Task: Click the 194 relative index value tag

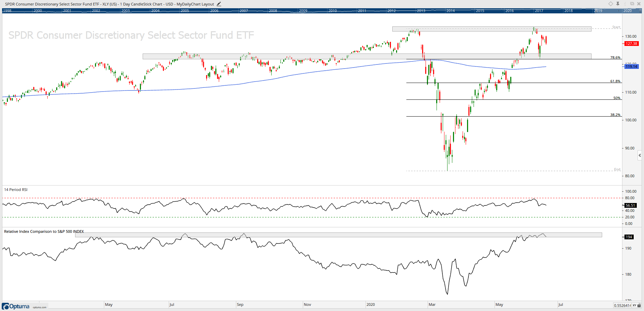Action: tap(629, 237)
